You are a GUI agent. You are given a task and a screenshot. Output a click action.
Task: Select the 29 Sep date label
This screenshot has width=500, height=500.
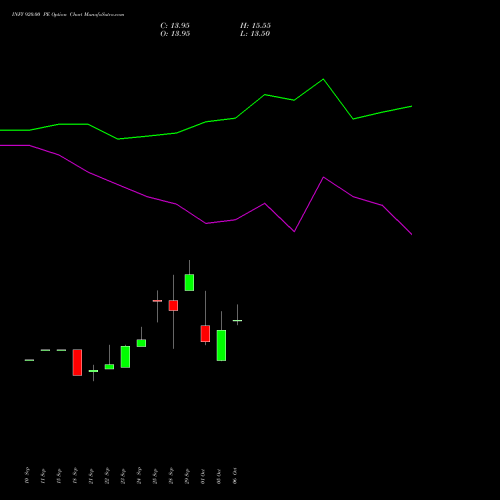[x=187, y=476]
